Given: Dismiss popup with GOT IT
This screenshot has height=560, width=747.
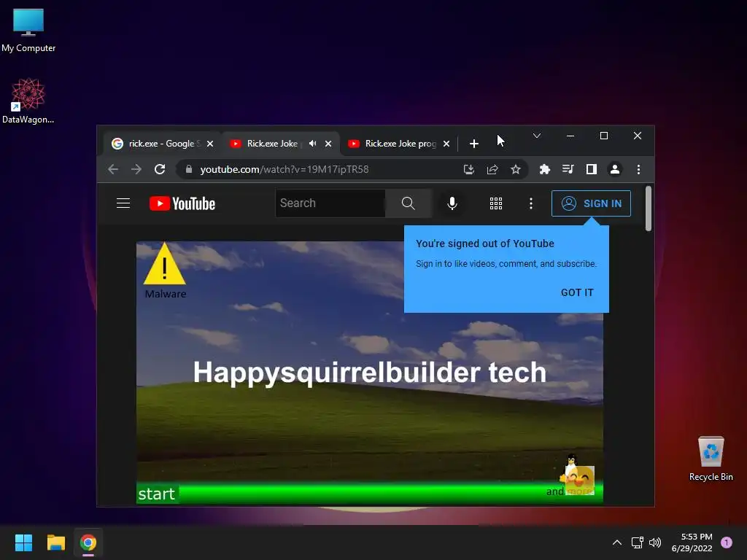Looking at the screenshot, I should point(577,292).
